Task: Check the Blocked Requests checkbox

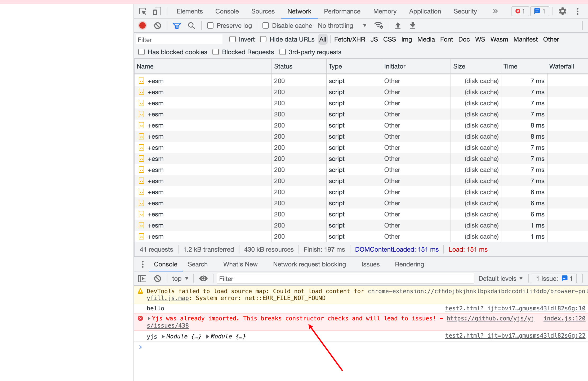Action: [x=216, y=52]
